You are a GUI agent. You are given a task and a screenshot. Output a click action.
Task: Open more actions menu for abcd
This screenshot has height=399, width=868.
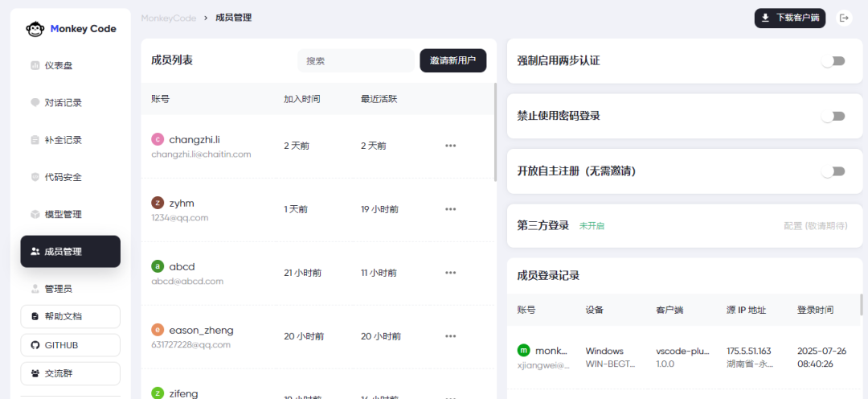(x=451, y=273)
